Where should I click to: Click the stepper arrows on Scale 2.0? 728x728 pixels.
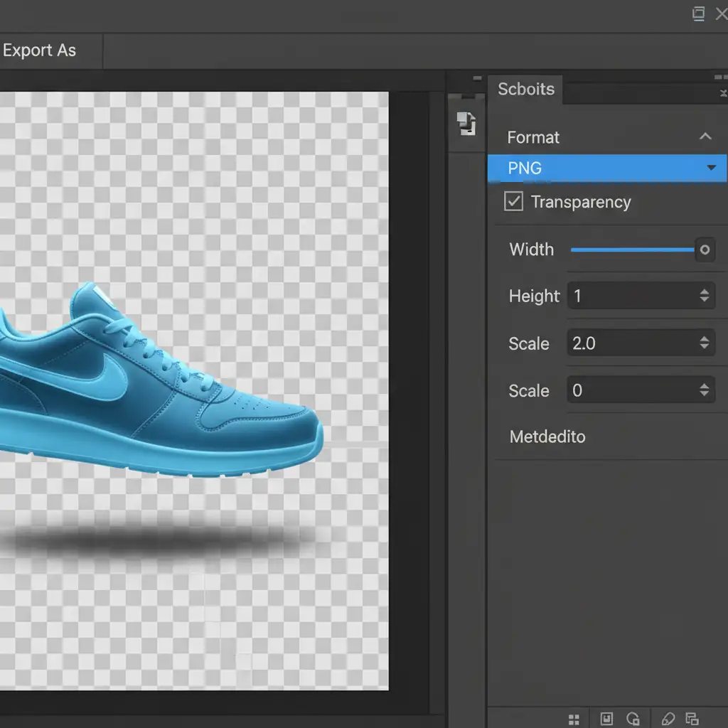704,343
